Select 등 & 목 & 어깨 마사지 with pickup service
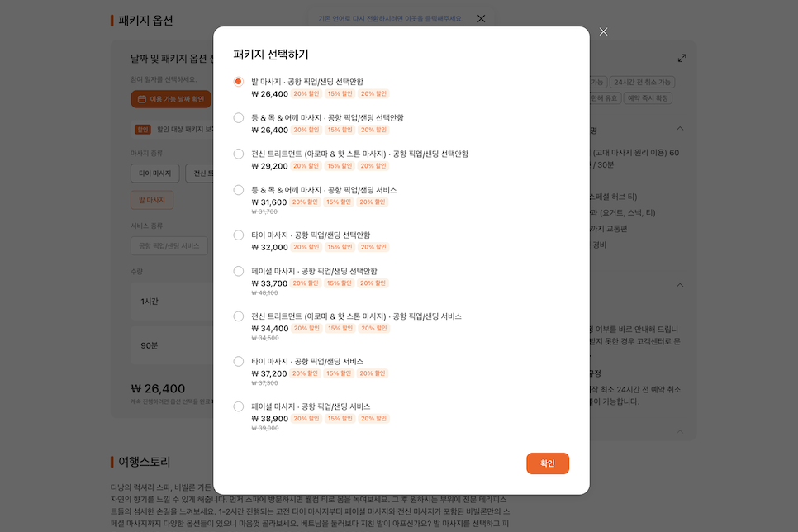Screen dimensions: 798x532 tap(238, 190)
